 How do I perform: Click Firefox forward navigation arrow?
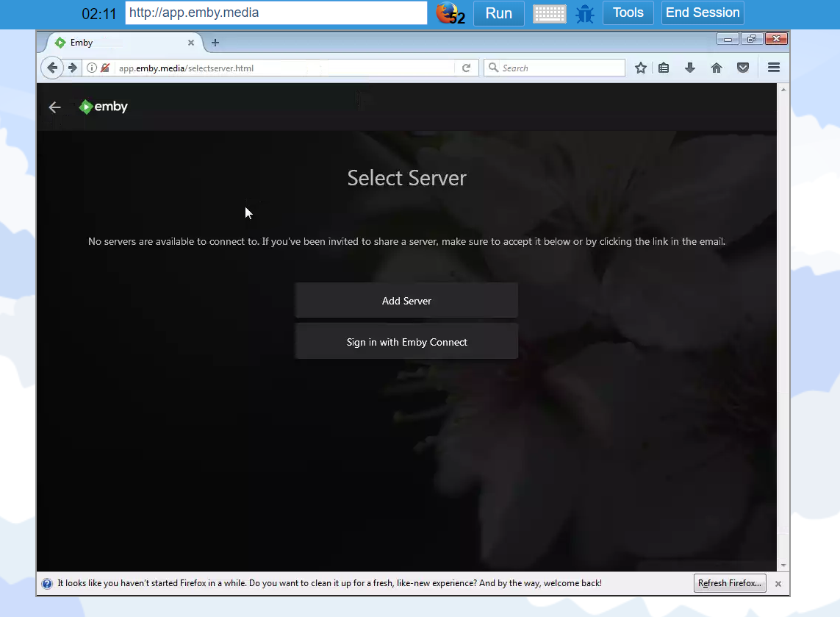pyautogui.click(x=72, y=68)
